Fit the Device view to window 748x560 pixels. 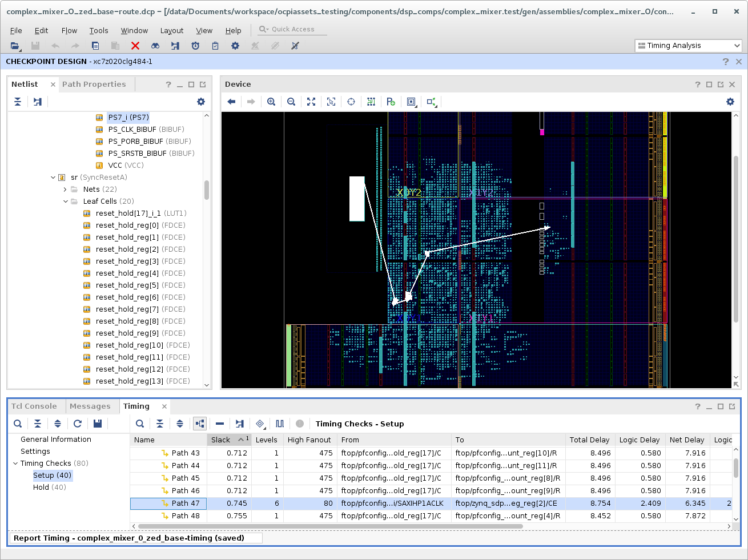(x=311, y=102)
